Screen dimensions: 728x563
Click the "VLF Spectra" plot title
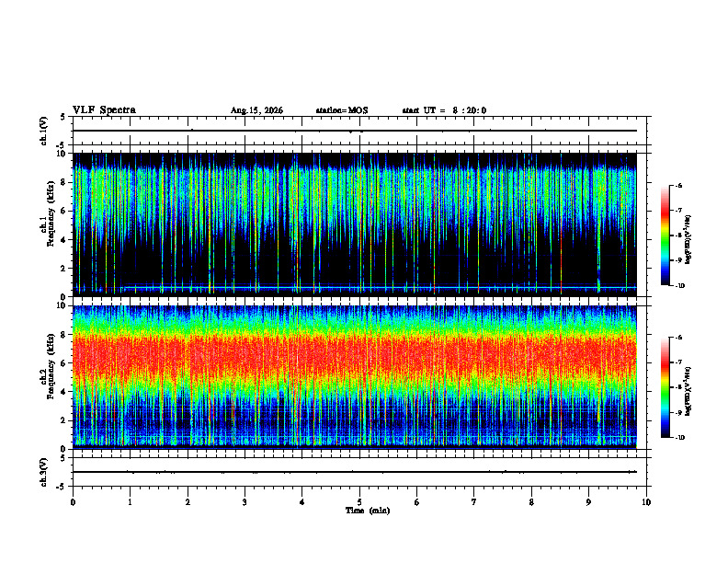[x=104, y=110]
